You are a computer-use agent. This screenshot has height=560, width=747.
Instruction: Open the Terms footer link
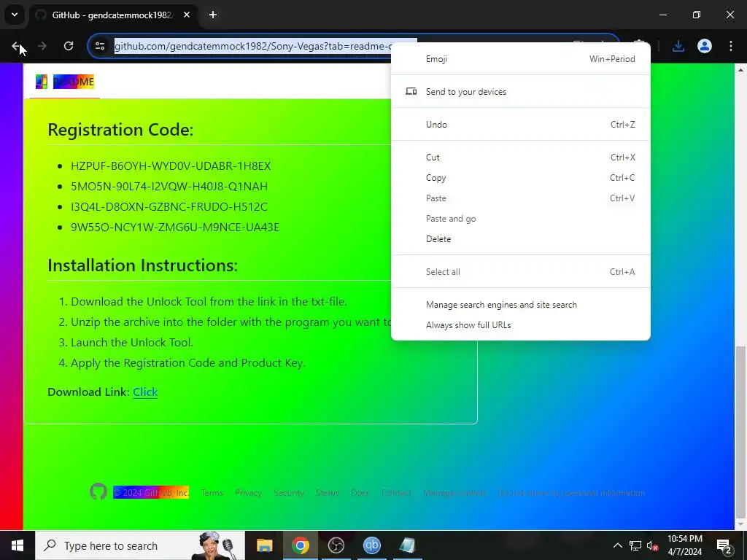click(x=212, y=493)
